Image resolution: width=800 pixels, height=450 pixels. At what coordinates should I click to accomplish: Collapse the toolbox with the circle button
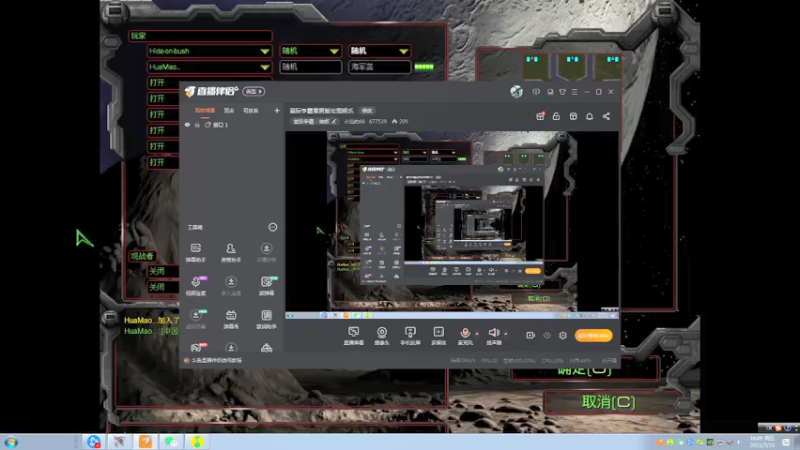[x=272, y=227]
